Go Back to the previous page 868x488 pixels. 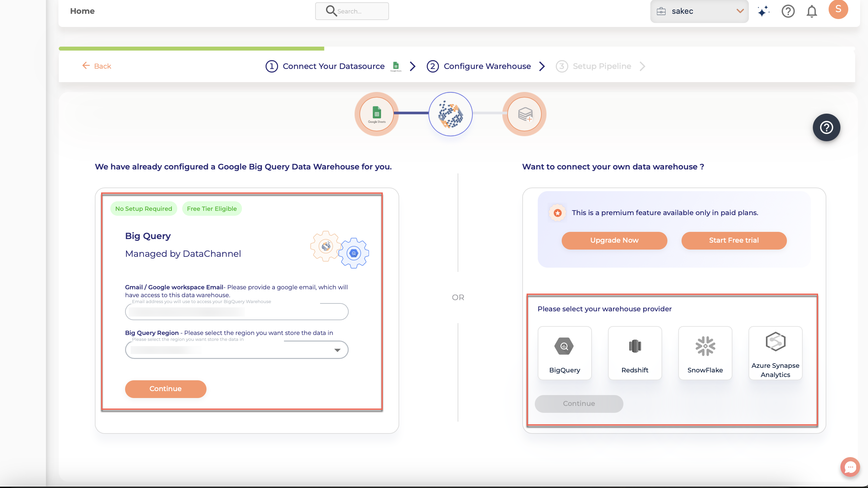click(x=97, y=66)
